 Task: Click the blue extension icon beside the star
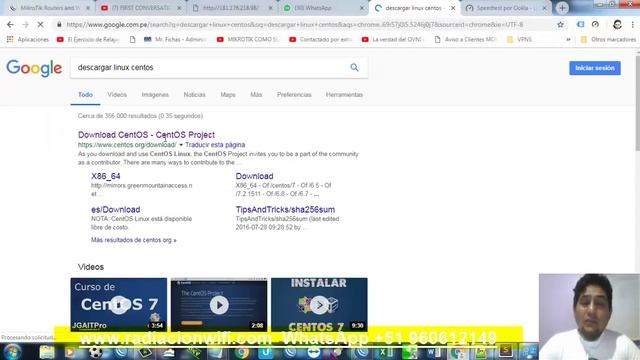point(580,24)
